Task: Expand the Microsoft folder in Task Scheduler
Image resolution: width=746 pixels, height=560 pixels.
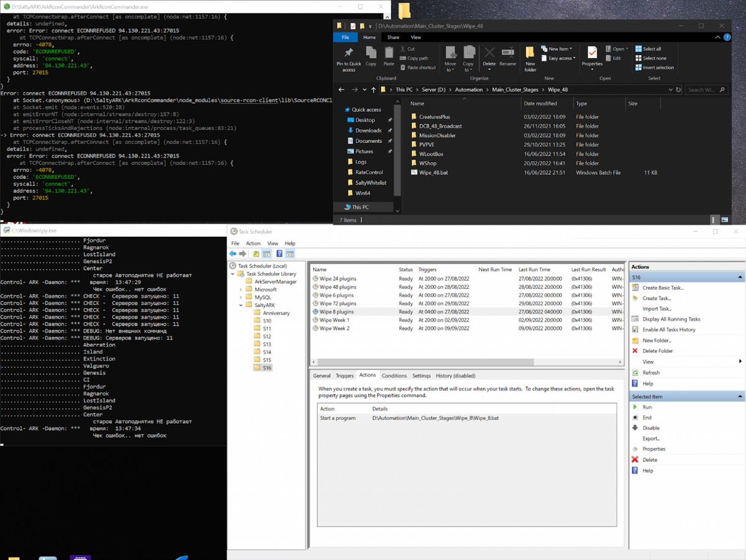Action: click(241, 290)
